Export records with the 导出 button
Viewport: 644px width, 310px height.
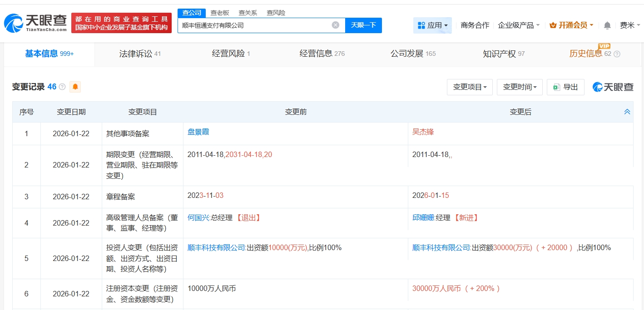(565, 87)
